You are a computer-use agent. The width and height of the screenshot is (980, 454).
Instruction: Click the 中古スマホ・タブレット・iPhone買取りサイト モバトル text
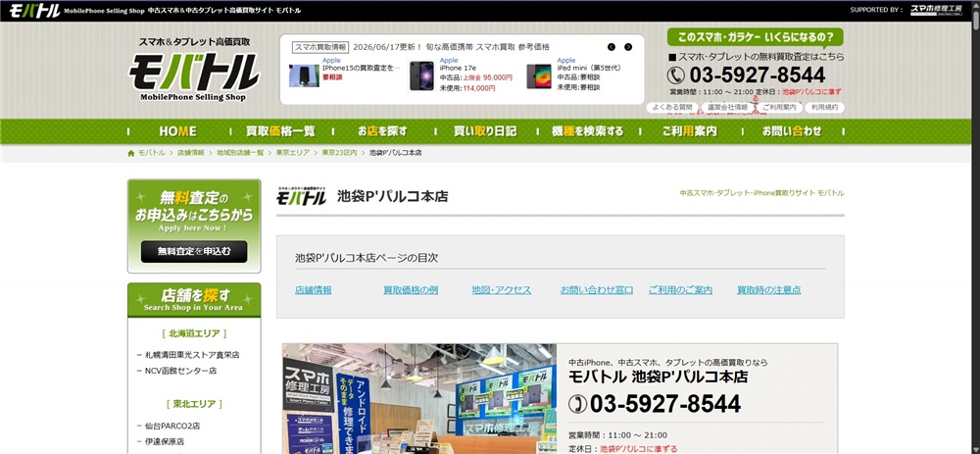[761, 193]
